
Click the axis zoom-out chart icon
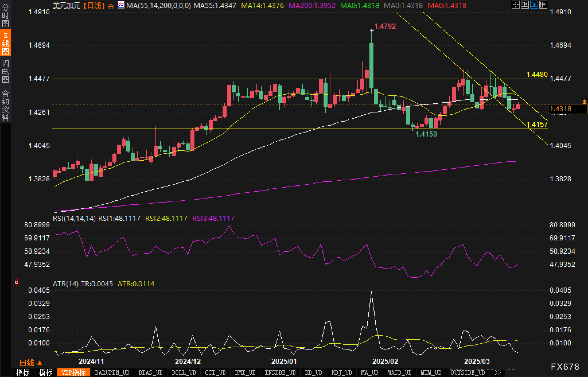[x=525, y=5]
